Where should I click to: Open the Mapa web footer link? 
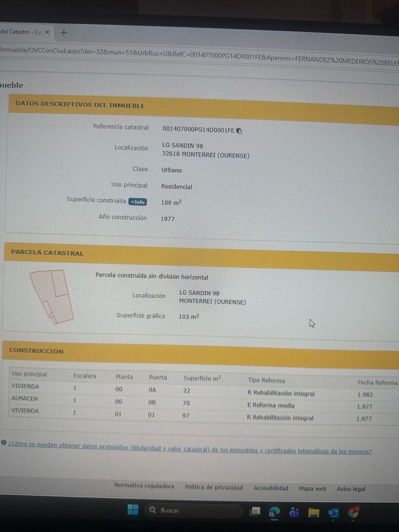[x=313, y=489]
